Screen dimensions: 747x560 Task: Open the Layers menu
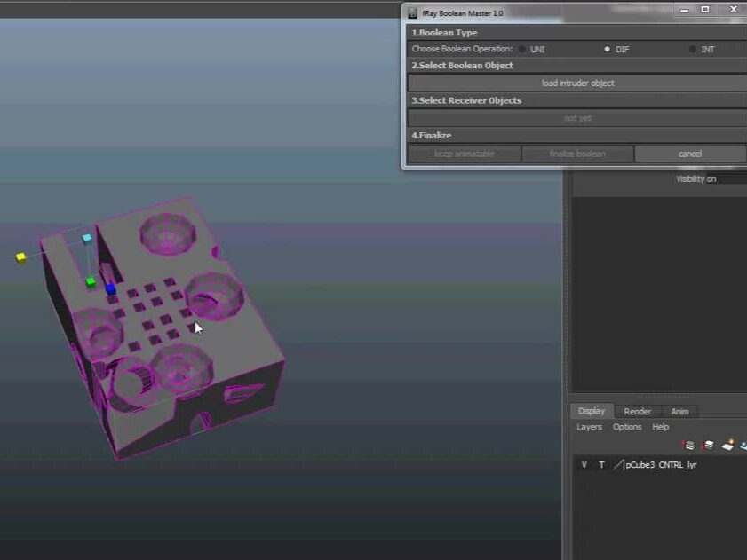click(x=589, y=427)
